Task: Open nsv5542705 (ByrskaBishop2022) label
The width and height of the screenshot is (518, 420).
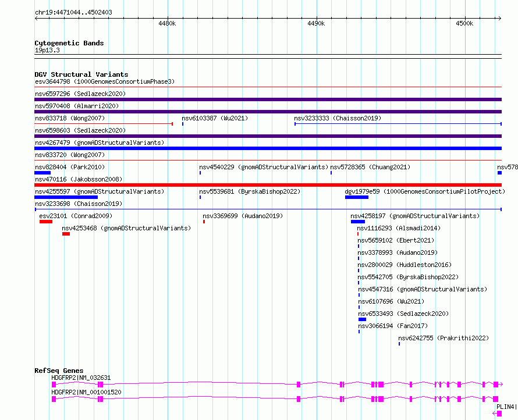Action: click(409, 277)
